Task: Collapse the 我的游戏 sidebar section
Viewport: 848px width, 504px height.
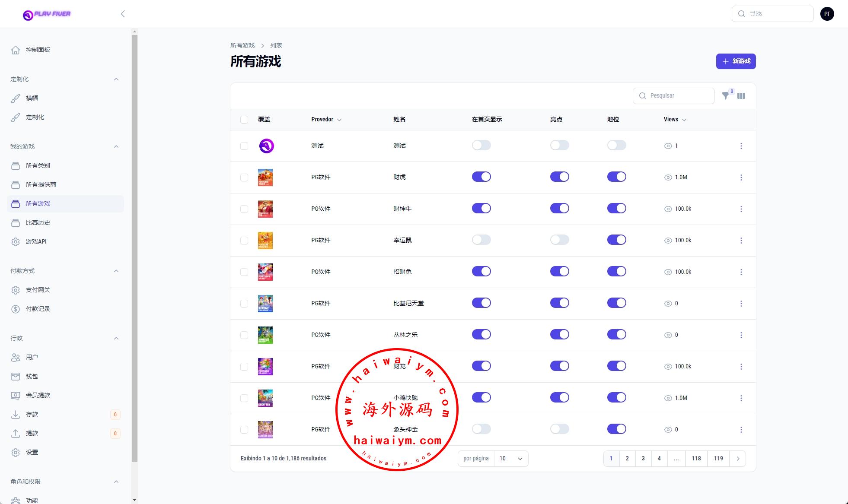Action: (x=116, y=146)
